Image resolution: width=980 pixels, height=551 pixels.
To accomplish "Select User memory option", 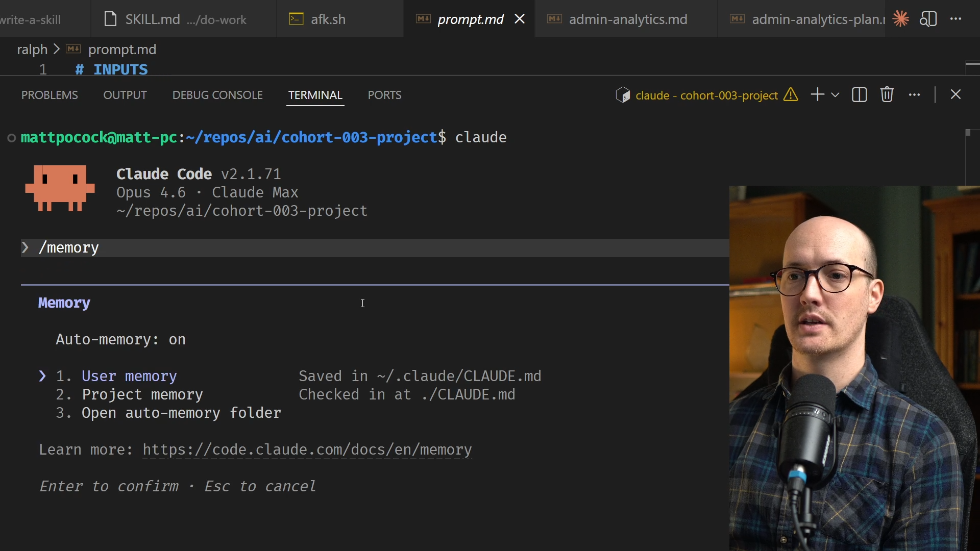I will [x=129, y=377].
